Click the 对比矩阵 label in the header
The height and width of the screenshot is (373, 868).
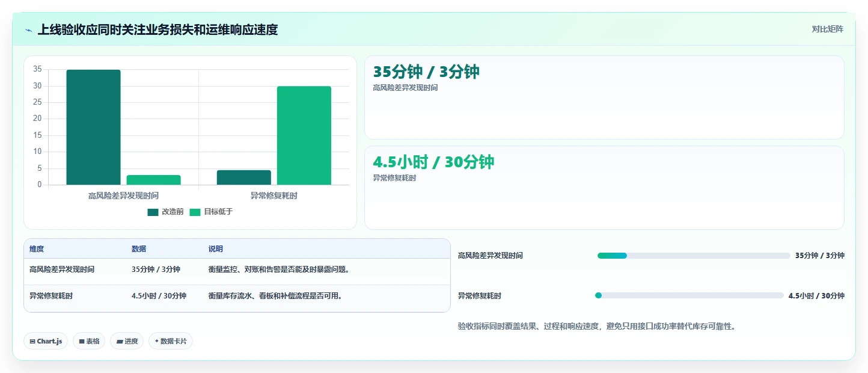point(827,29)
